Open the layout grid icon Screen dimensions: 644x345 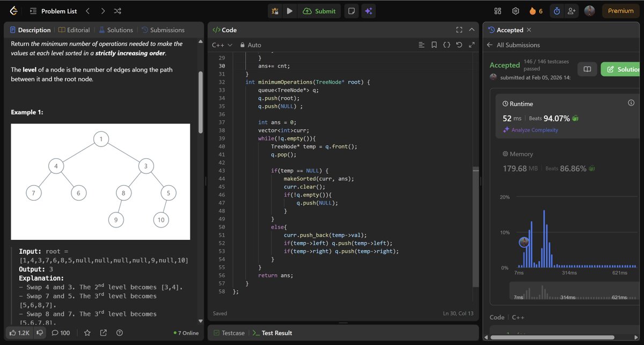[497, 11]
